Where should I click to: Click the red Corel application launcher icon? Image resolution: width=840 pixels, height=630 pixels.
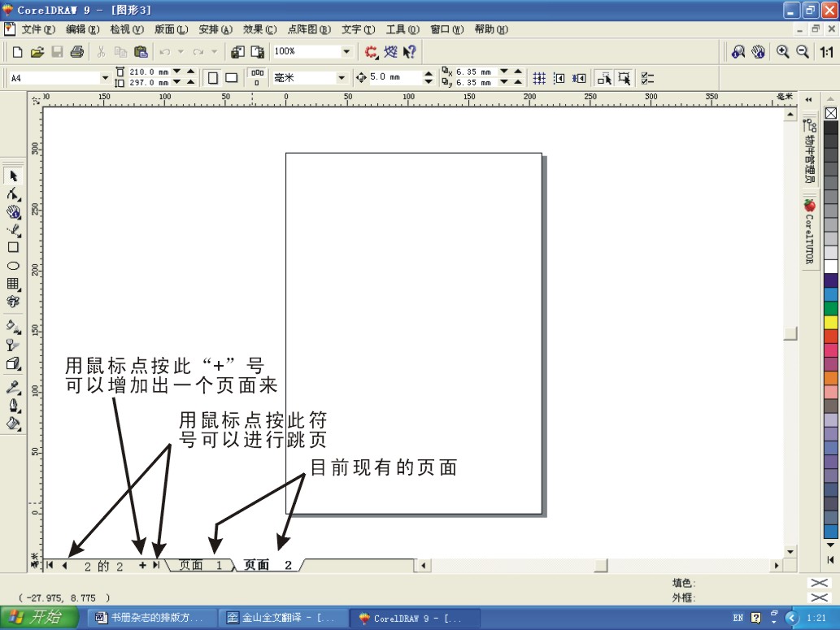click(372, 52)
